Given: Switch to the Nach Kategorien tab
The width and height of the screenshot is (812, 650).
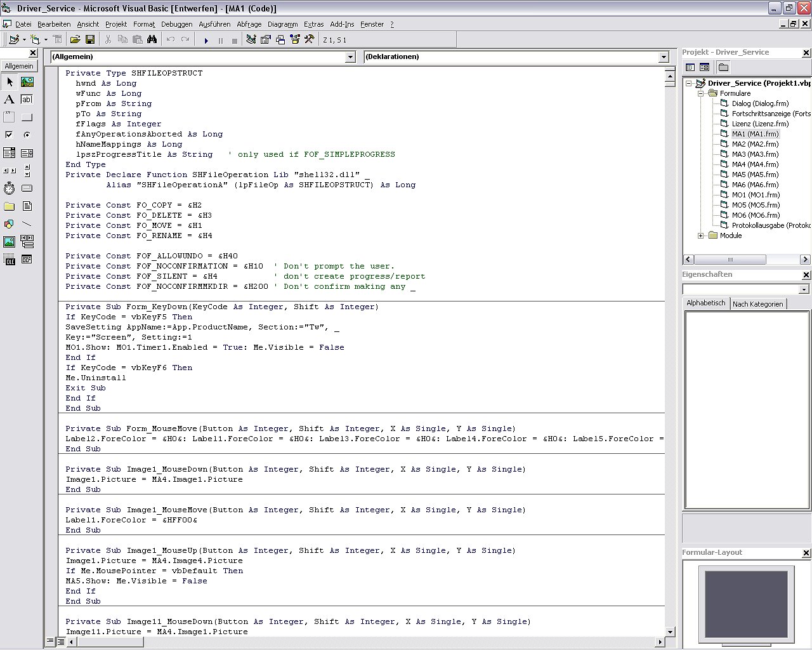Looking at the screenshot, I should tap(757, 304).
